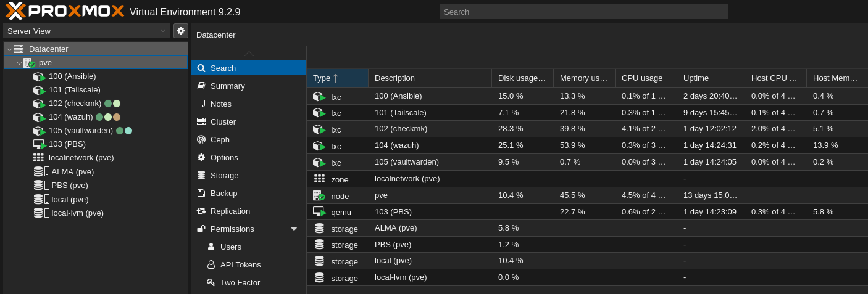
Task: Click the container icon for 100 (Ansible) in the tree
Action: 40,76
